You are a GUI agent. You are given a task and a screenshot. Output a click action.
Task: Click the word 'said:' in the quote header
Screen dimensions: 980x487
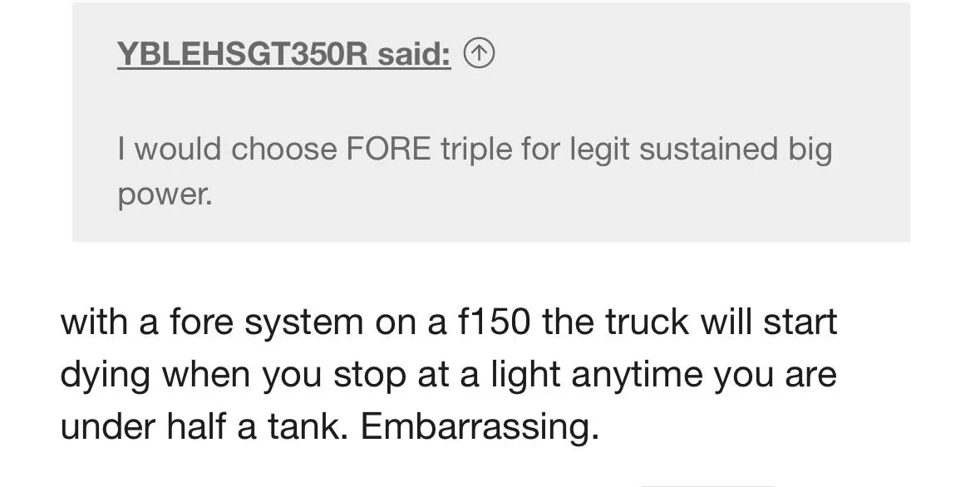(414, 54)
